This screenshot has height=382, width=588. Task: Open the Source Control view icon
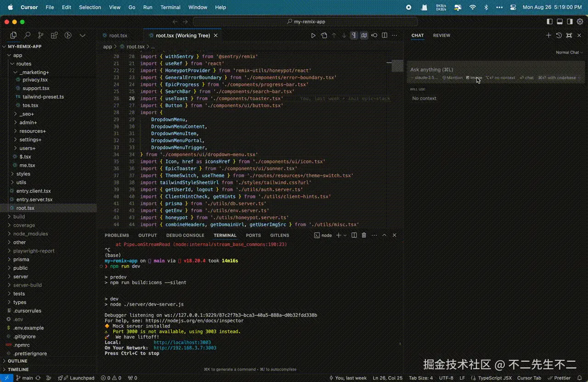coord(40,35)
